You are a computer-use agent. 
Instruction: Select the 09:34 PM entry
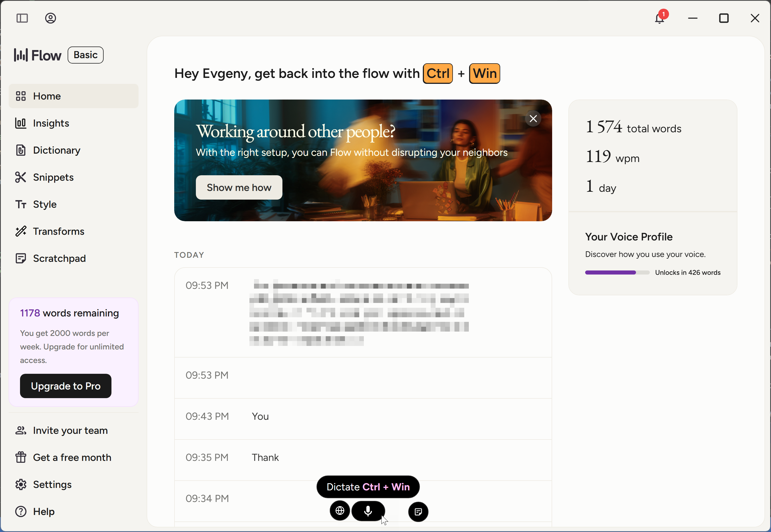pos(363,501)
